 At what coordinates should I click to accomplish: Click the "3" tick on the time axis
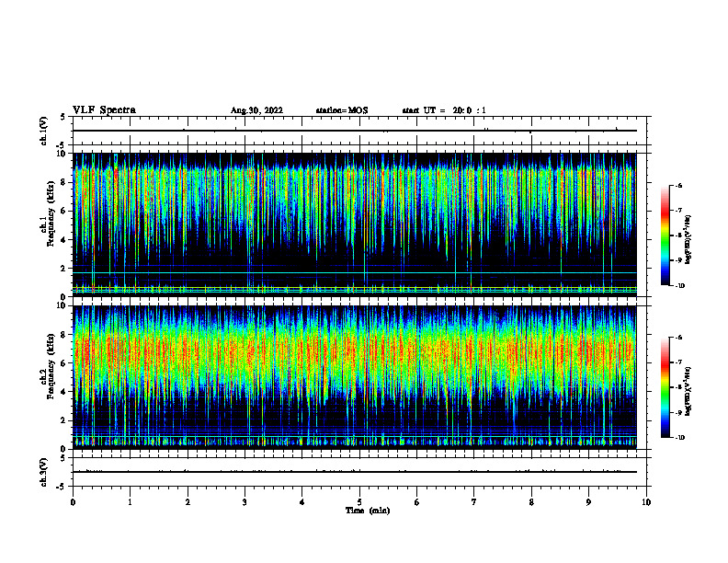[245, 502]
